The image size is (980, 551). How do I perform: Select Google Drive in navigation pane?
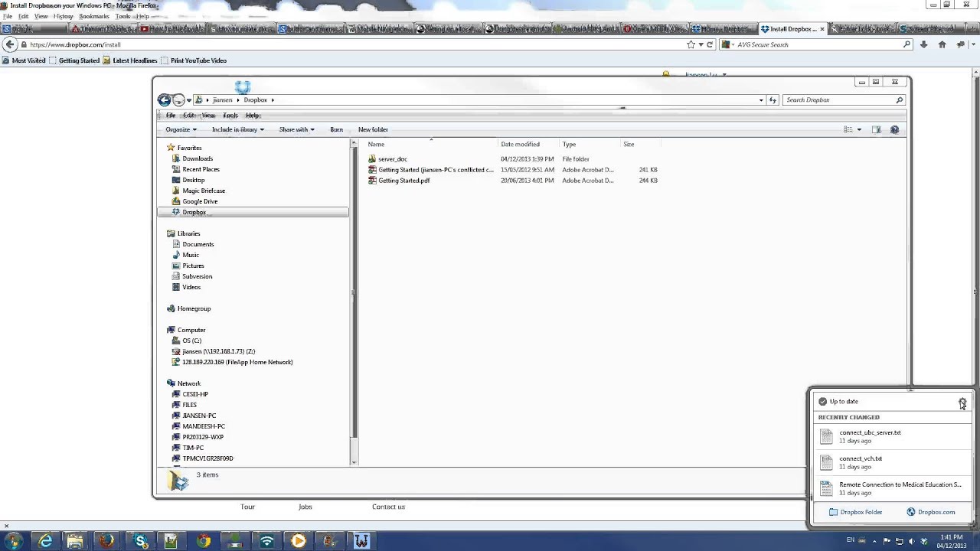click(199, 201)
